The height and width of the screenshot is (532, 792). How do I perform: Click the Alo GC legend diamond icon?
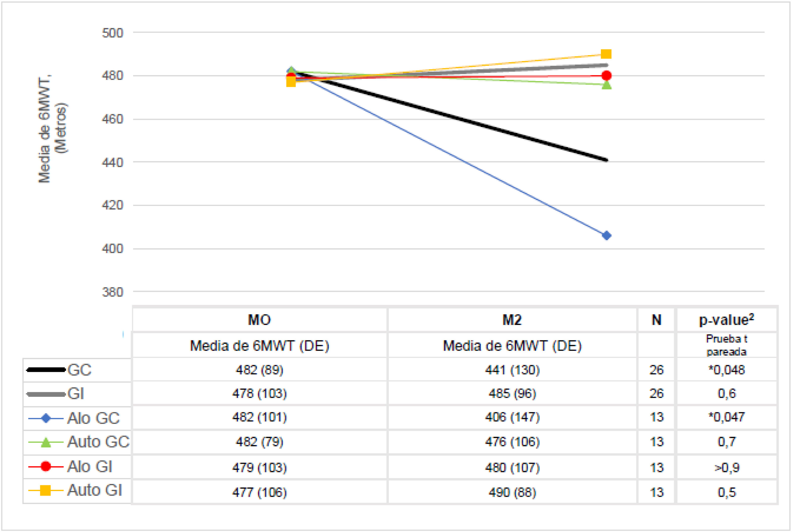[46, 418]
